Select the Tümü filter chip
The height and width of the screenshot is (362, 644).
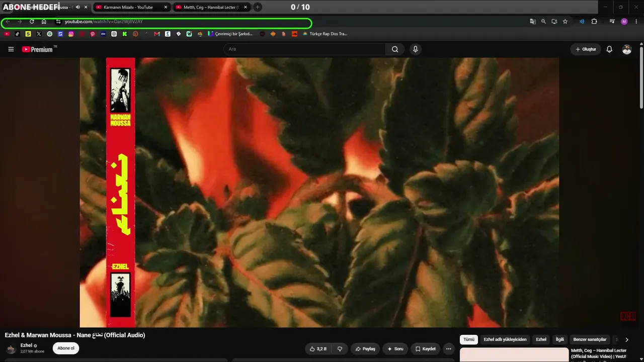tap(469, 339)
